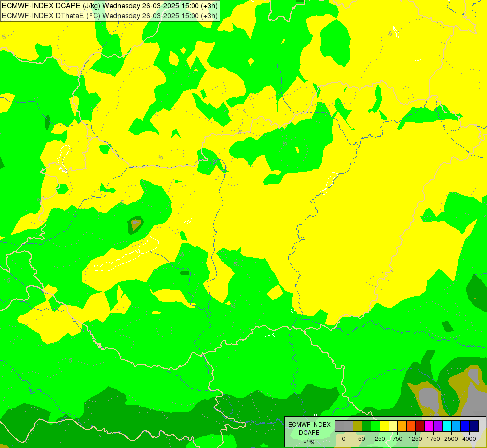Click the legend value 1250
The height and width of the screenshot is (448, 487).
(x=415, y=439)
